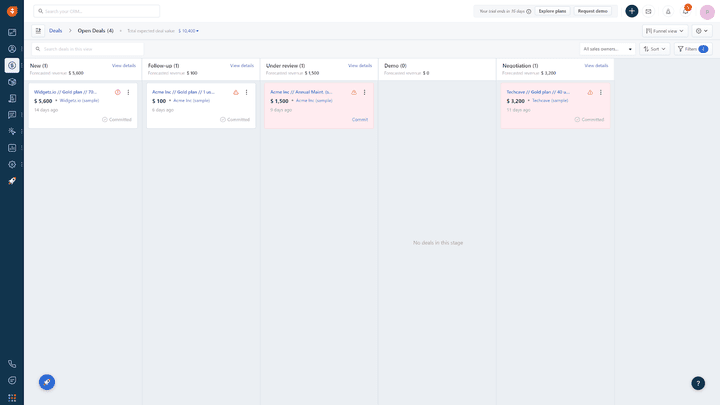Screen dimensions: 720x405
Task: Go to Deals breadcrumb
Action: coord(55,31)
